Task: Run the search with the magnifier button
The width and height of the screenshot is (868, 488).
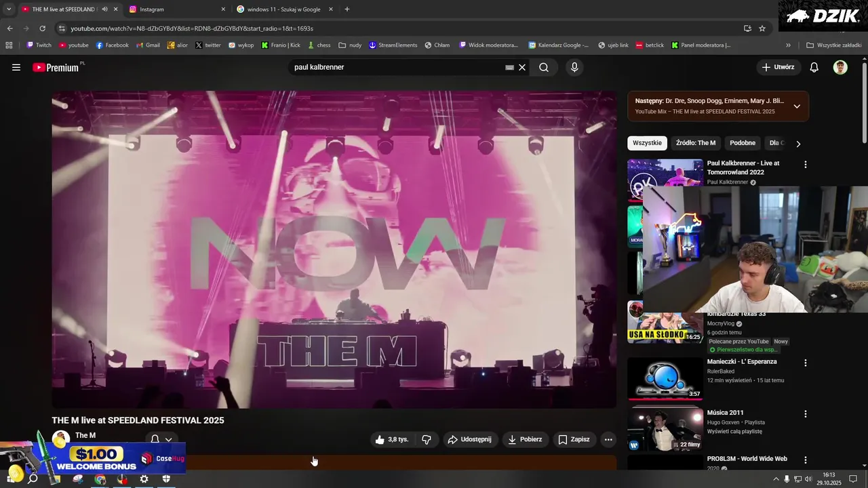Action: (x=544, y=67)
